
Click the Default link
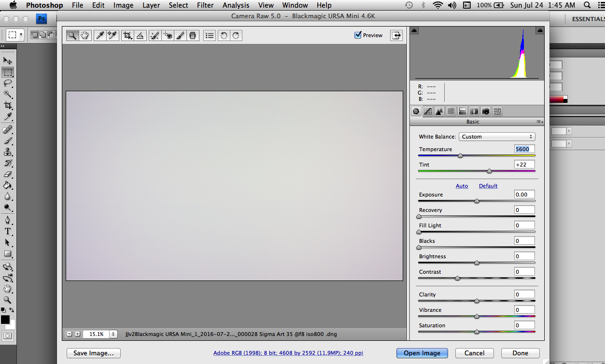(x=488, y=186)
